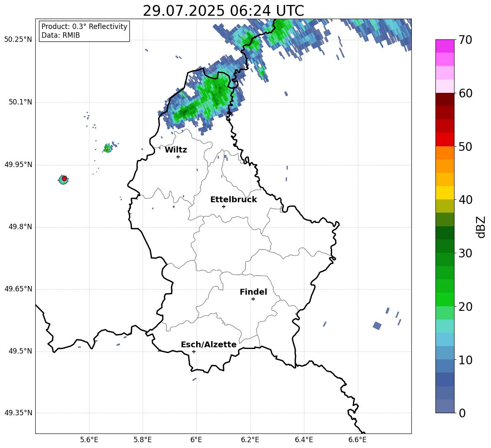This screenshot has height=448, width=491.
Task: Click the Ettelbruck station cross marker
Action: (224, 206)
